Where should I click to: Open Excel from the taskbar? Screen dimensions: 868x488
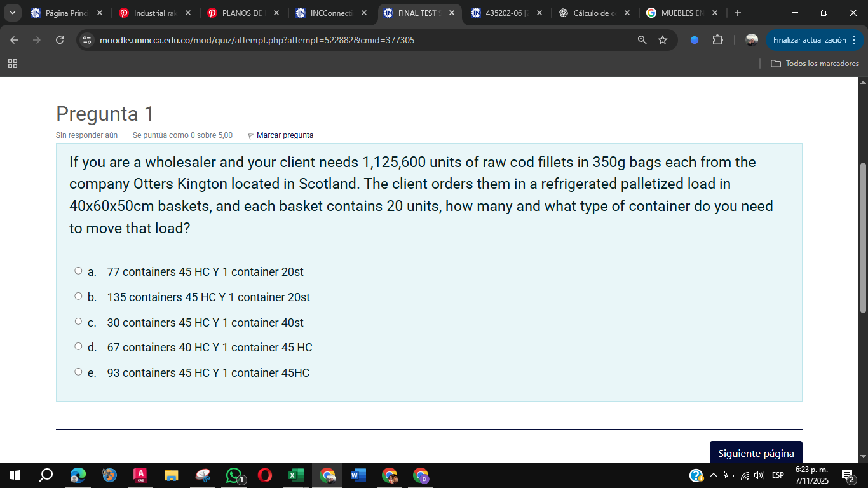click(295, 475)
